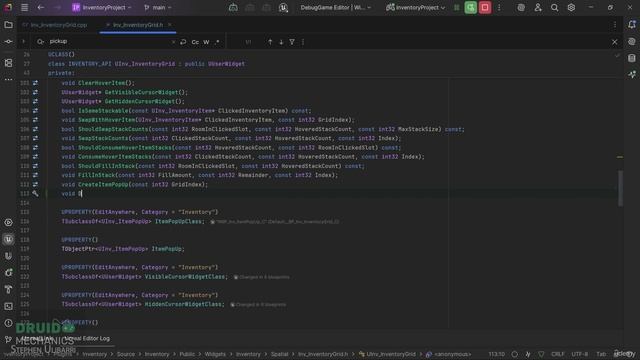Go to next search occurrence
Screen dimensions: 640x360
pos(281,42)
